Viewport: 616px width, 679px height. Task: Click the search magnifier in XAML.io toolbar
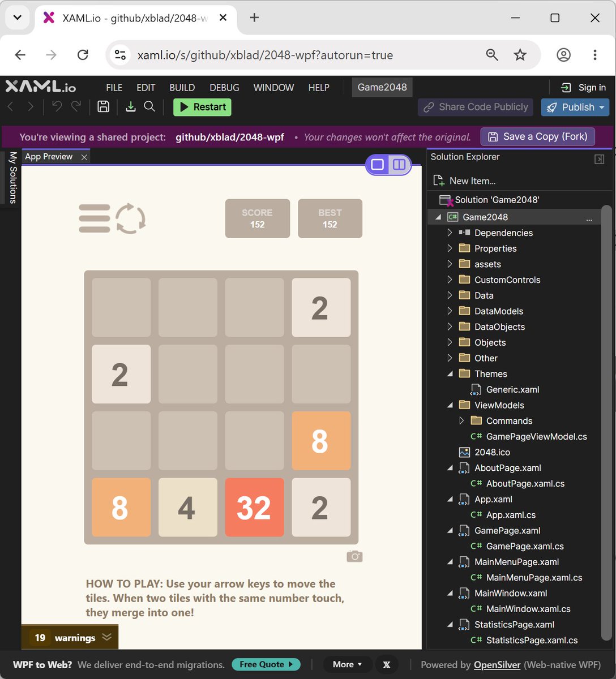click(x=149, y=106)
